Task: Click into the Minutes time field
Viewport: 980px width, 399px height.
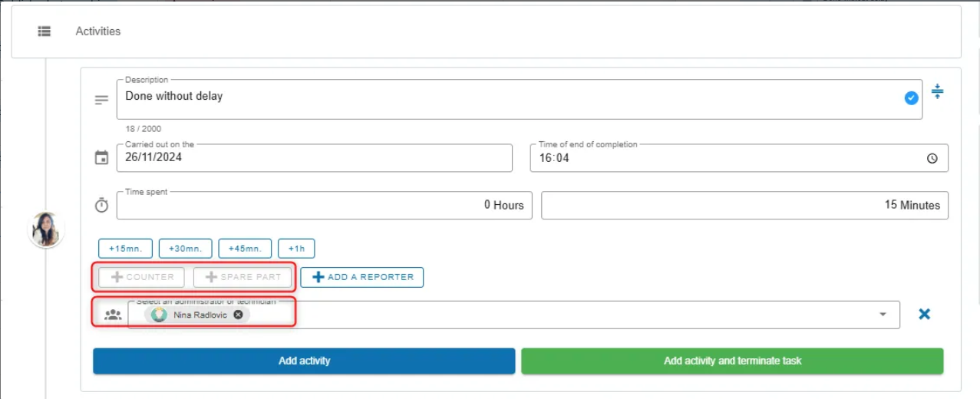Action: click(744, 206)
